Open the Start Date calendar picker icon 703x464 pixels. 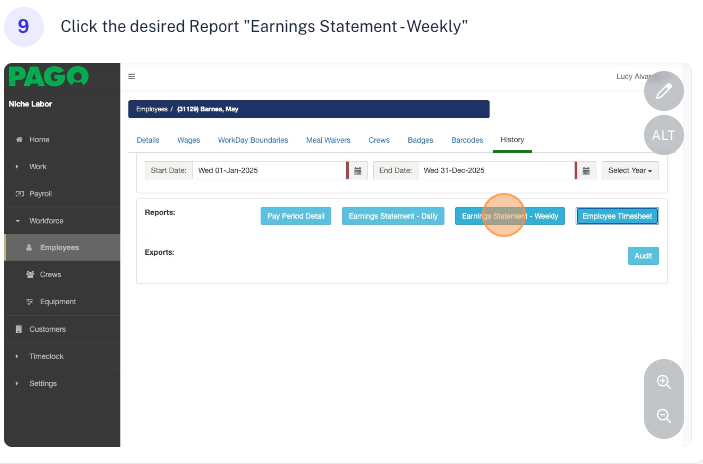click(358, 171)
